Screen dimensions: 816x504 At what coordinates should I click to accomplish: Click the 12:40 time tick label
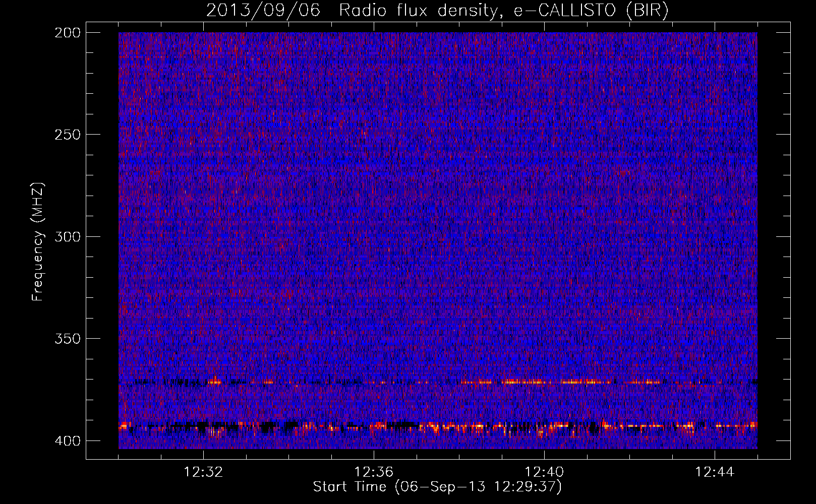pyautogui.click(x=544, y=472)
